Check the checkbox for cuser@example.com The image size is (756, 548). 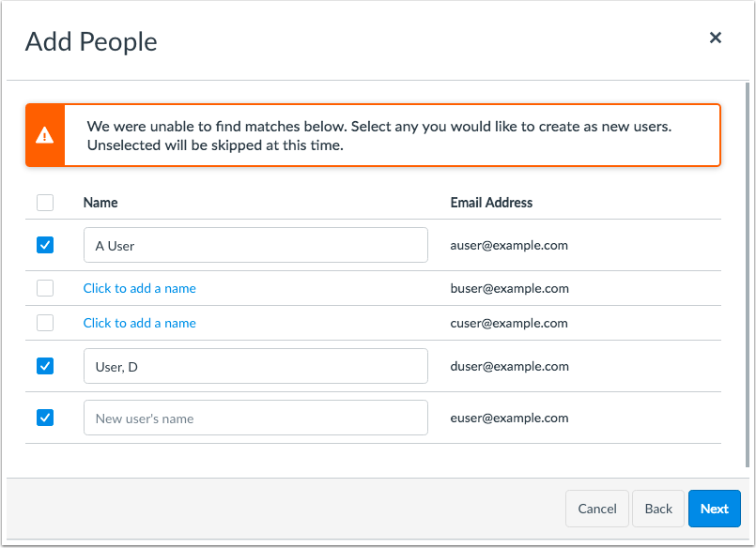[45, 323]
